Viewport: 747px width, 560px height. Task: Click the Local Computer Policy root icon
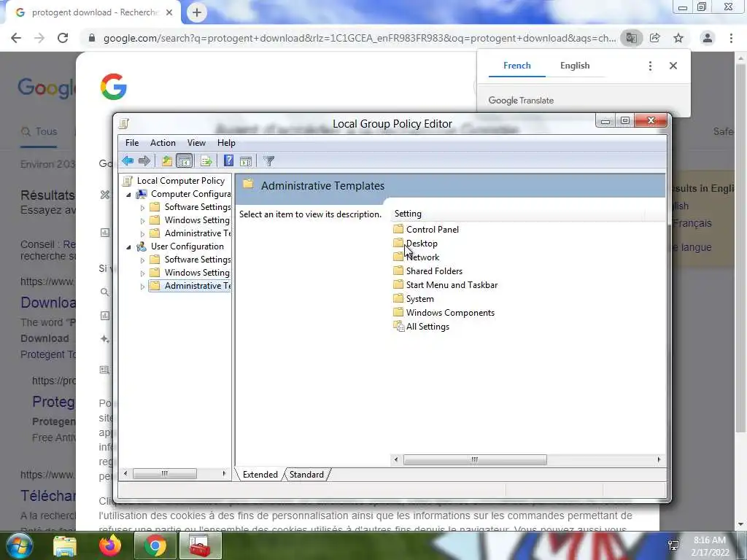point(127,181)
